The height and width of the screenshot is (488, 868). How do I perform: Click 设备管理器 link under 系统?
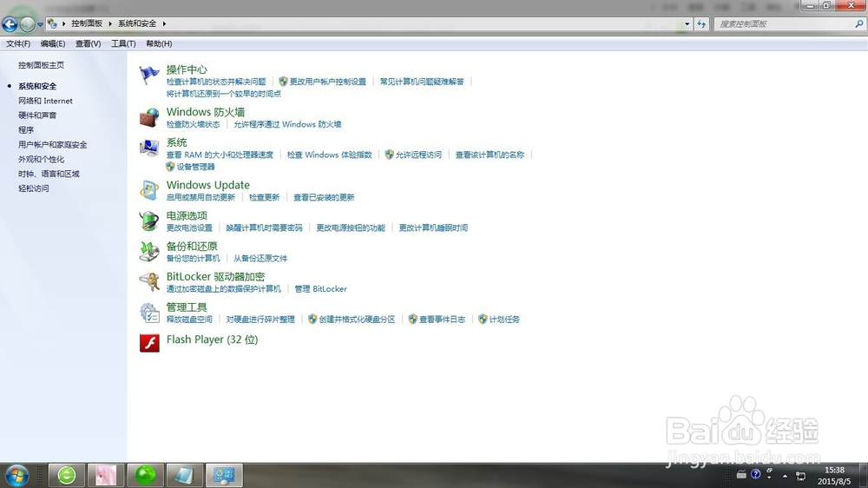click(x=195, y=167)
